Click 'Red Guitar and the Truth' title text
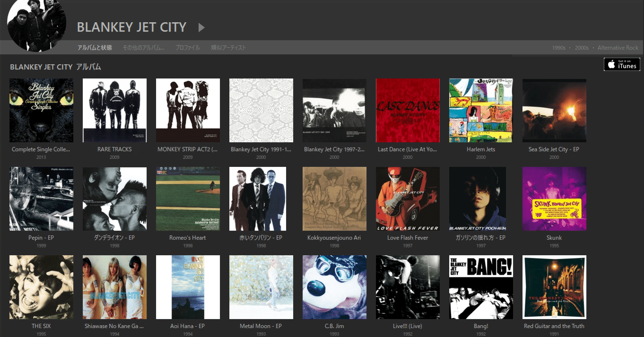The width and height of the screenshot is (644, 337). coord(554,326)
